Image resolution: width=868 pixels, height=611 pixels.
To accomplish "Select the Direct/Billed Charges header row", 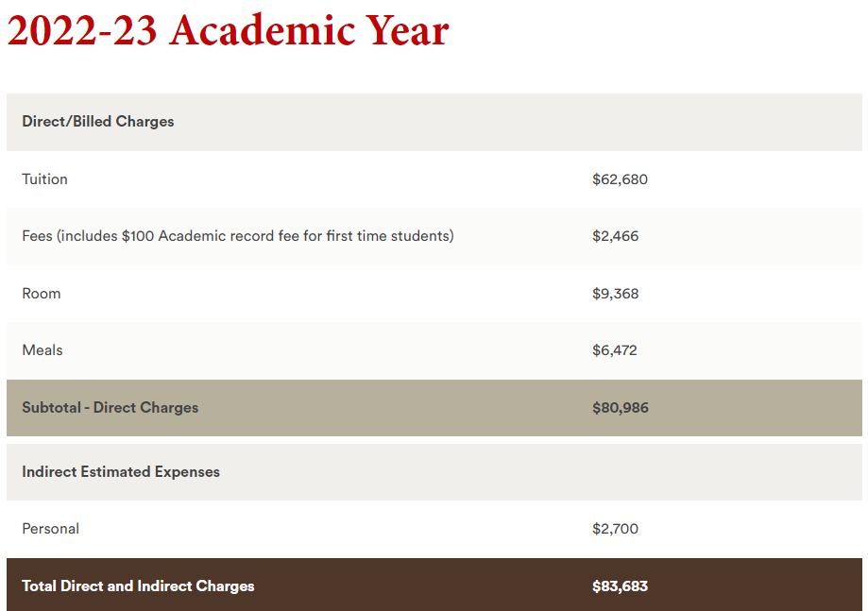I will [x=434, y=122].
